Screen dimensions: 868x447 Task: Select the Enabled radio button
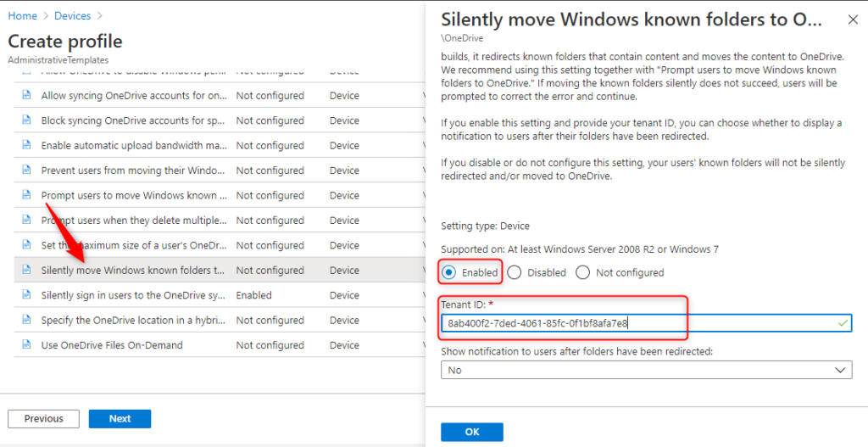pyautogui.click(x=449, y=272)
